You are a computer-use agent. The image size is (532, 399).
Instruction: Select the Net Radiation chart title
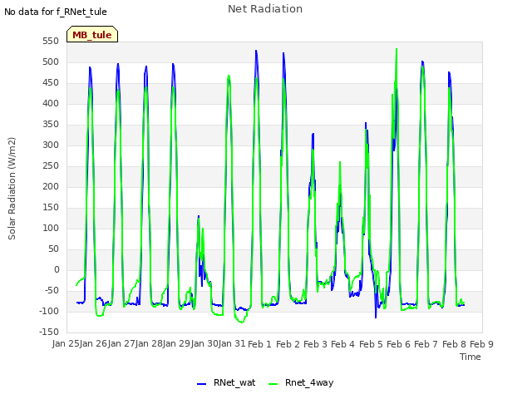pos(265,9)
